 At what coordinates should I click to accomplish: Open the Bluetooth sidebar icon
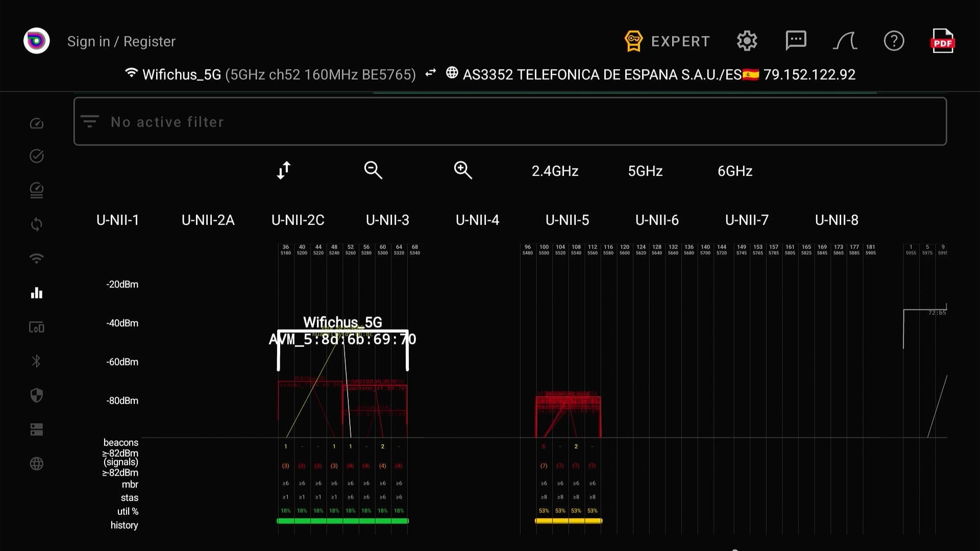[37, 361]
